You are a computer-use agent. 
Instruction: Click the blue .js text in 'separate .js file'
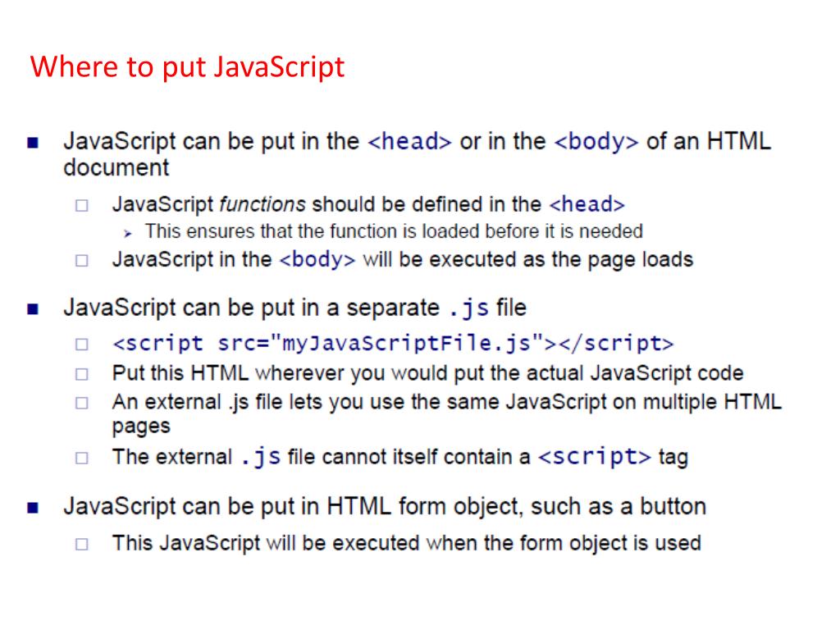point(468,308)
